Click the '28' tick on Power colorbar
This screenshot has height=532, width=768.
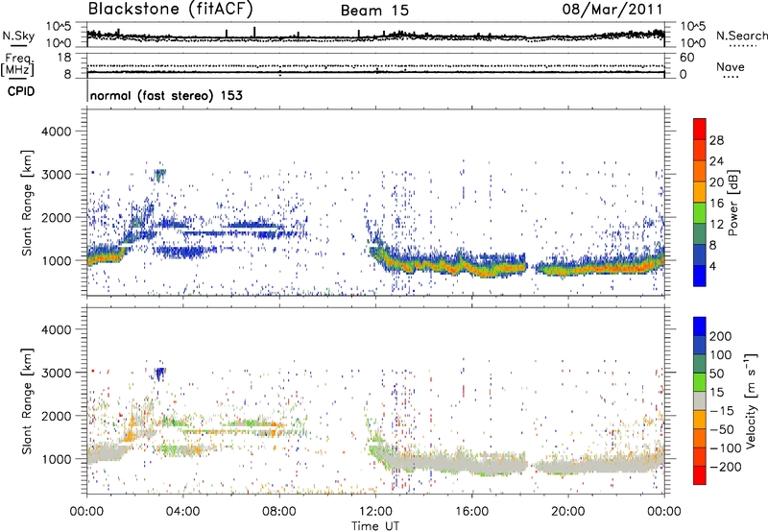pyautogui.click(x=716, y=140)
